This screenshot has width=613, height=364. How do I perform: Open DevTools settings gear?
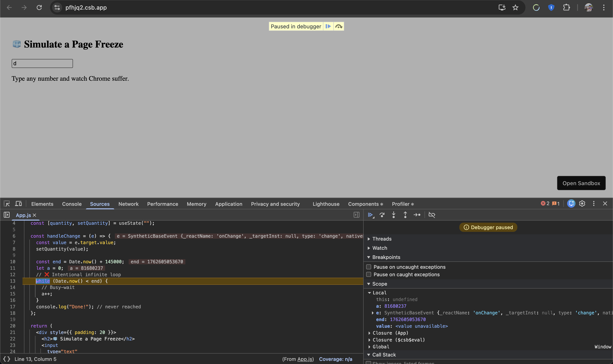pyautogui.click(x=582, y=204)
